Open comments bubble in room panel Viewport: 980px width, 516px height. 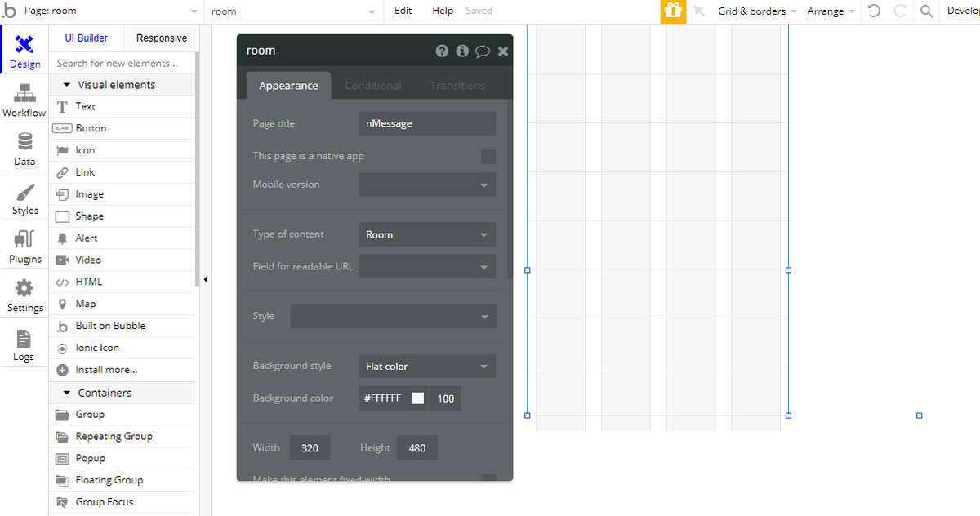(483, 51)
